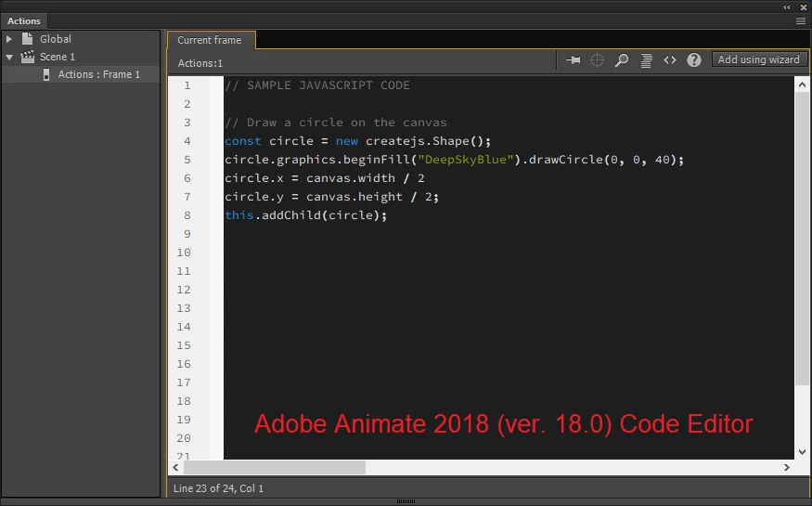Viewport: 812px width, 506px height.
Task: Click the Global document icon
Action: 28,39
